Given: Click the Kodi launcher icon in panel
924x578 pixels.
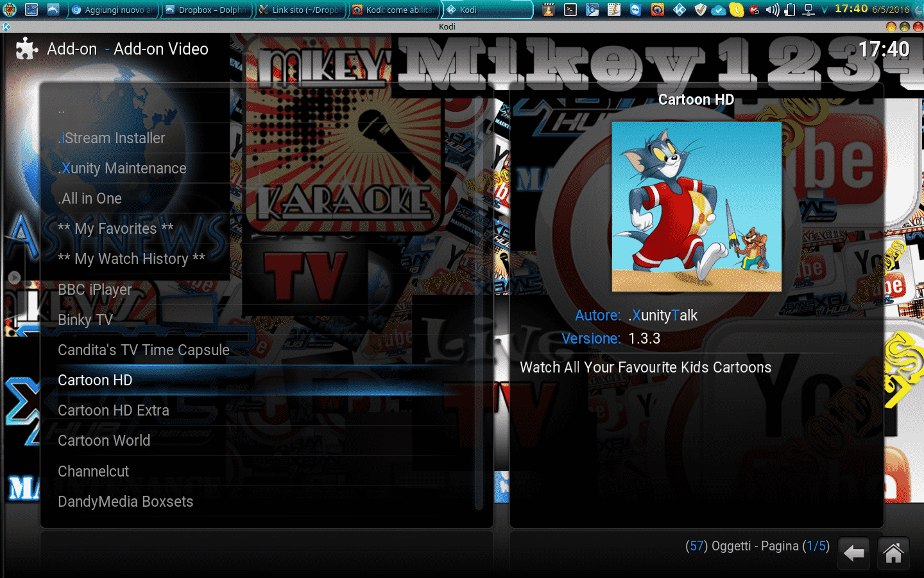Looking at the screenshot, I should pos(679,10).
